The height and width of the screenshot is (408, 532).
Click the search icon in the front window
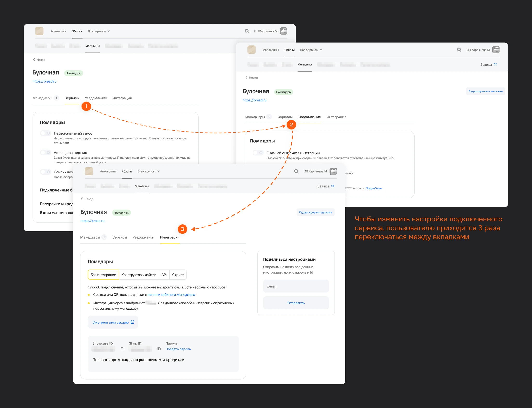(x=296, y=171)
